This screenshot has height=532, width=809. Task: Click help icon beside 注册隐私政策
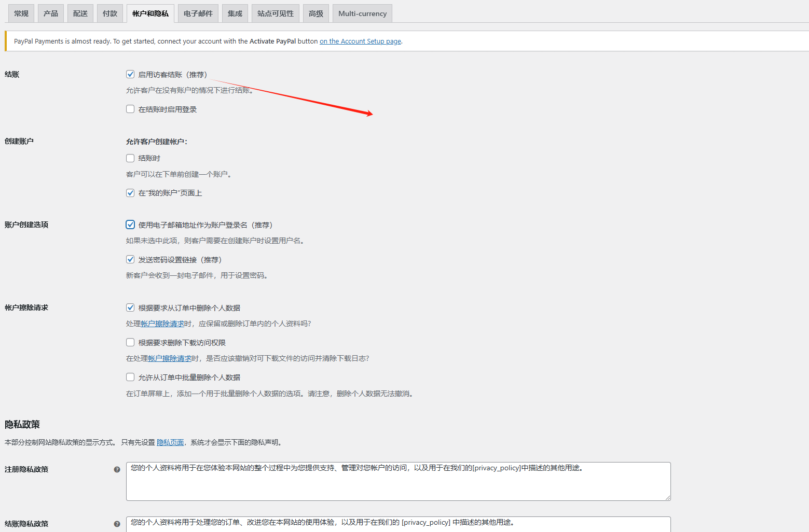[117, 469]
